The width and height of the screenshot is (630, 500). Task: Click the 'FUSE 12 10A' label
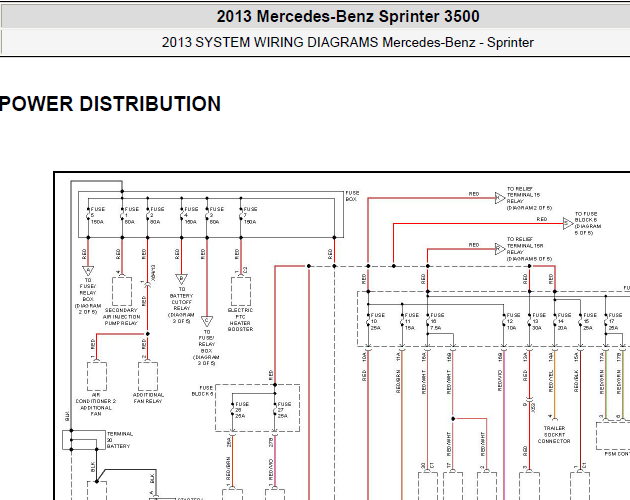pyautogui.click(x=513, y=322)
